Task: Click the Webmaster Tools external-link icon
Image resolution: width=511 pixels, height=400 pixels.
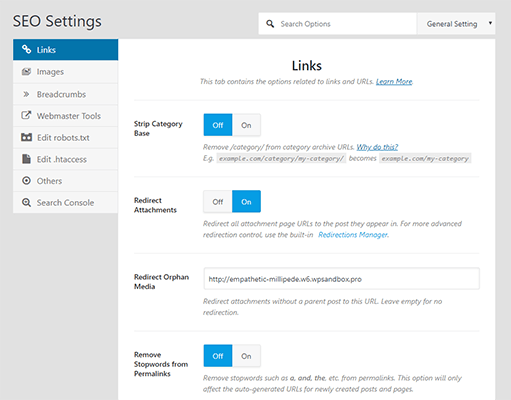Action: [x=26, y=116]
